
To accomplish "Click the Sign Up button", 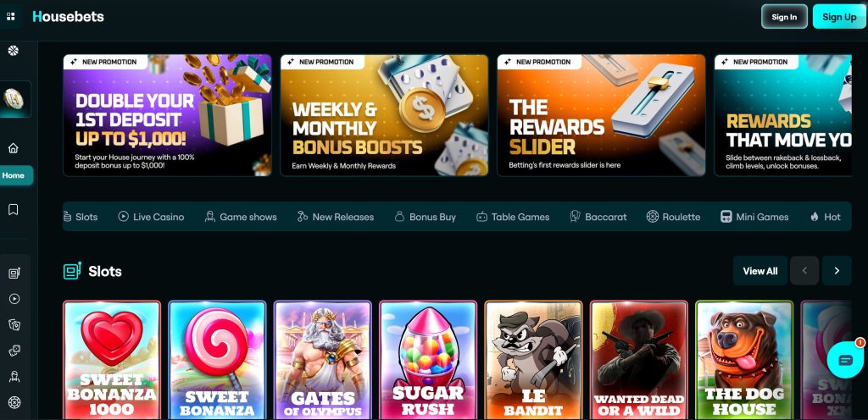I will click(x=839, y=17).
